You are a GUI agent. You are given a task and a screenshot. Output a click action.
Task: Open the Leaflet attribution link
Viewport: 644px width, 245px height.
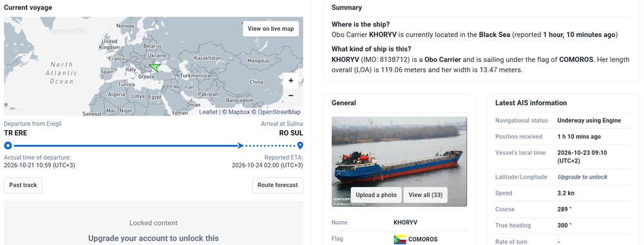(x=208, y=112)
